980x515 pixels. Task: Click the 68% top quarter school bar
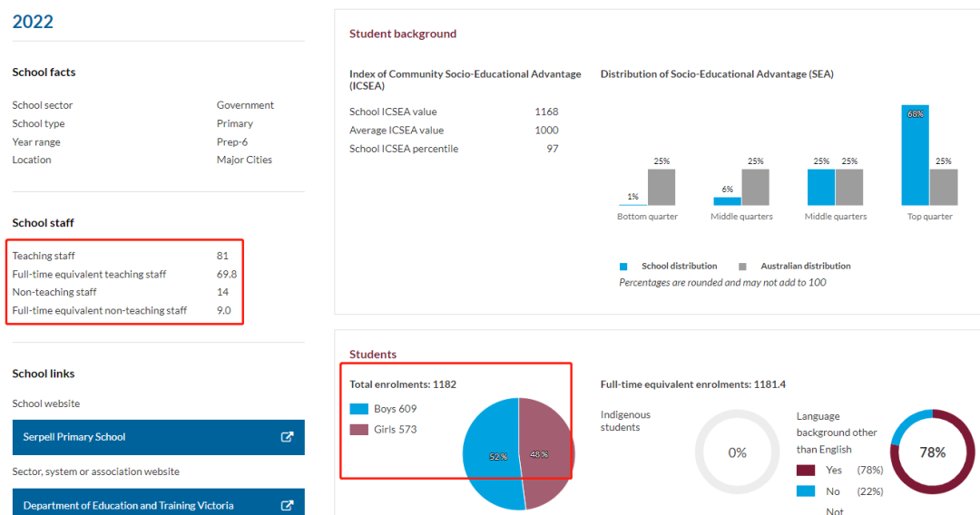tap(915, 155)
